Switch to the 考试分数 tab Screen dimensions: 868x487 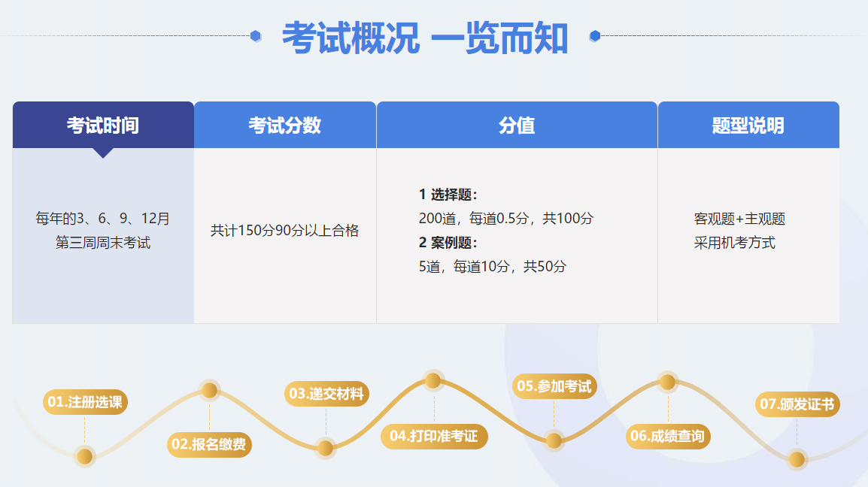[285, 125]
